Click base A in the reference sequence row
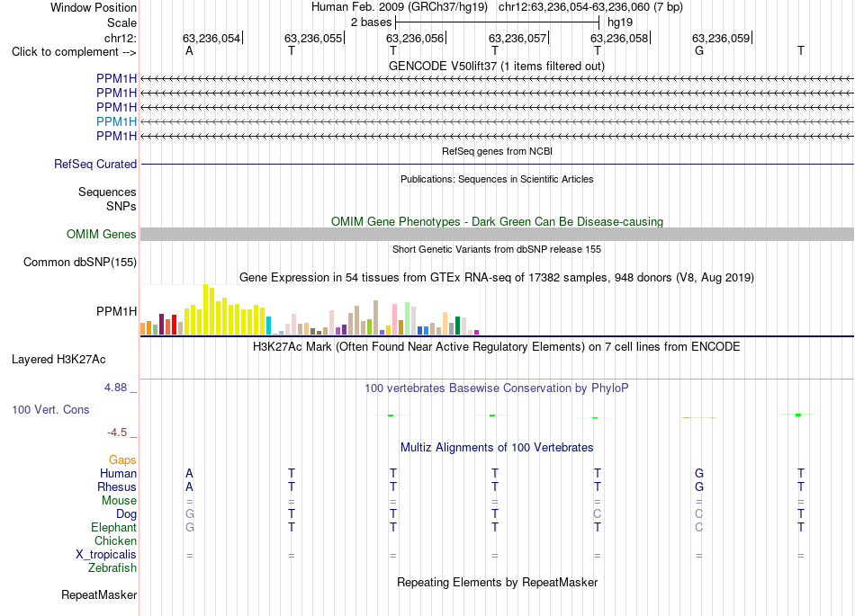The image size is (855, 616). coord(189,51)
